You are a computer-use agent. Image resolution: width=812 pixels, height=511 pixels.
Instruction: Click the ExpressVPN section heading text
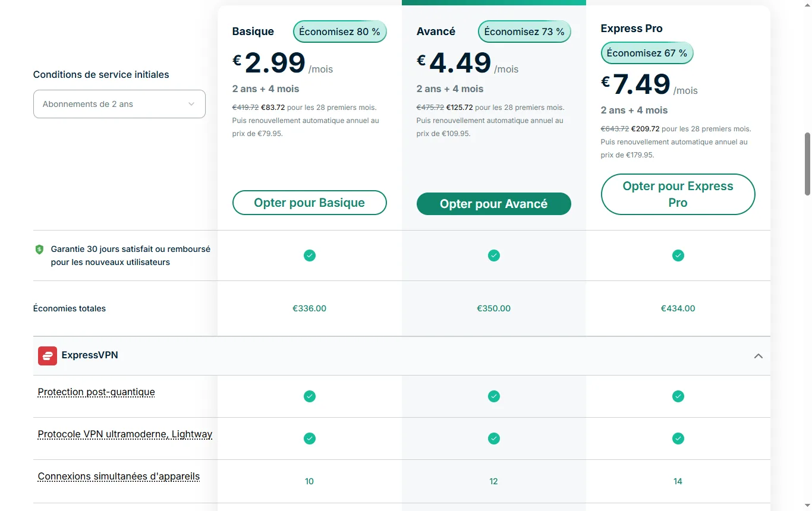click(x=90, y=355)
